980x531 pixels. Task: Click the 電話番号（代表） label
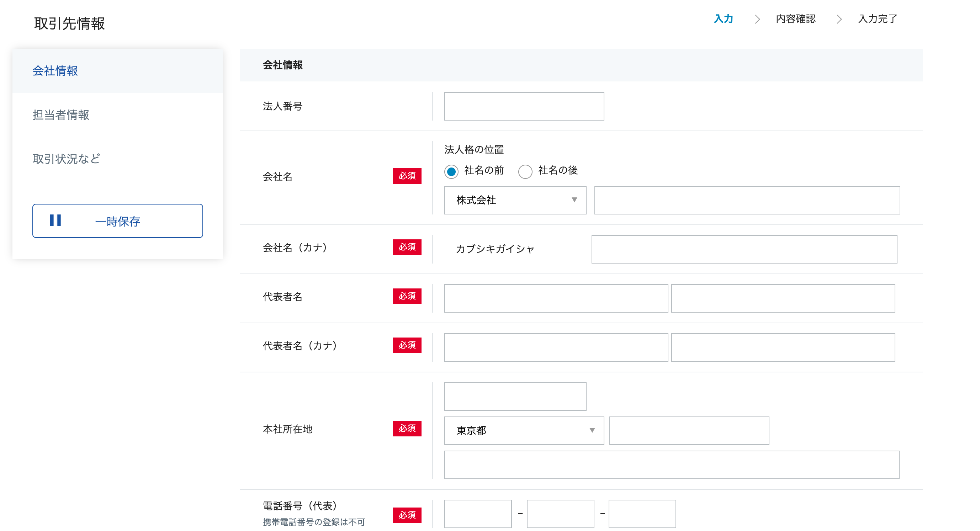tap(301, 506)
